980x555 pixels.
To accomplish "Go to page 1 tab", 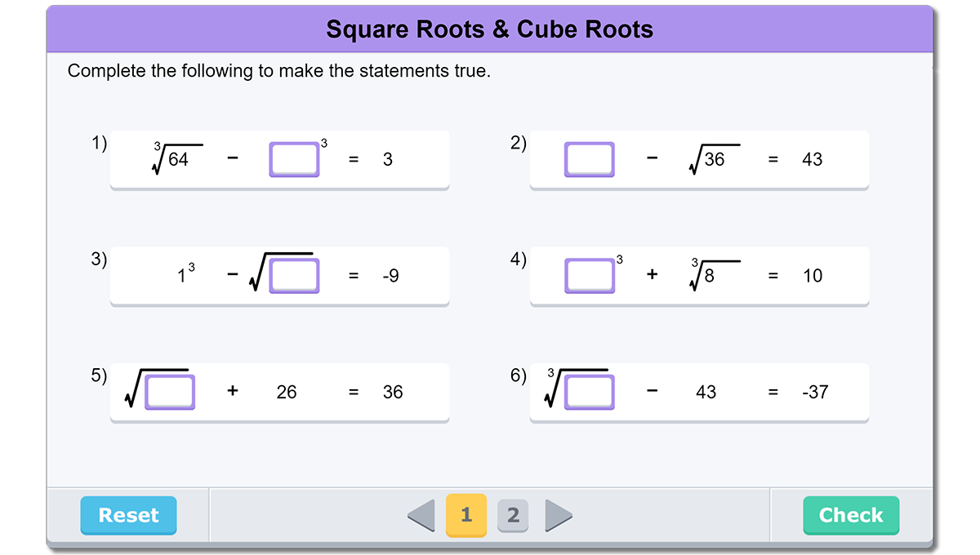I will tap(466, 515).
